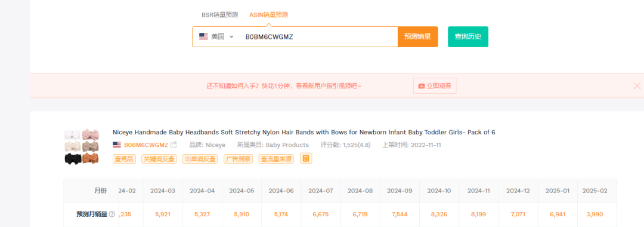Click the green 查询历史 button

click(x=468, y=36)
